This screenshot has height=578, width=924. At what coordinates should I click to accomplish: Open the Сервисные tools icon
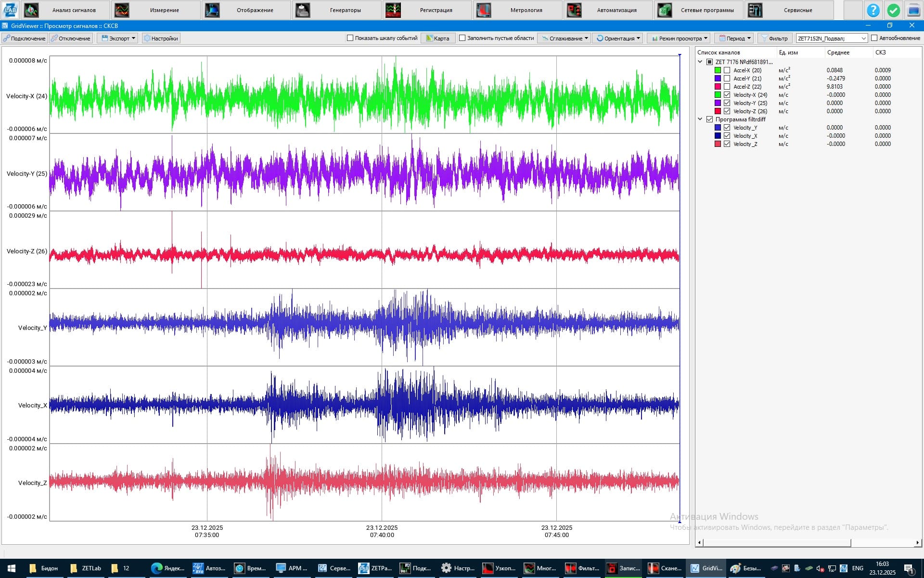tap(755, 10)
